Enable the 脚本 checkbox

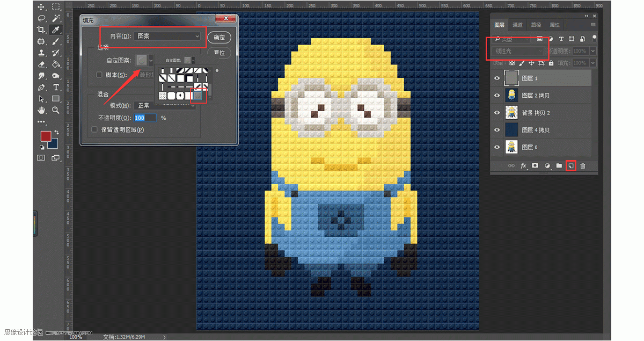(99, 75)
